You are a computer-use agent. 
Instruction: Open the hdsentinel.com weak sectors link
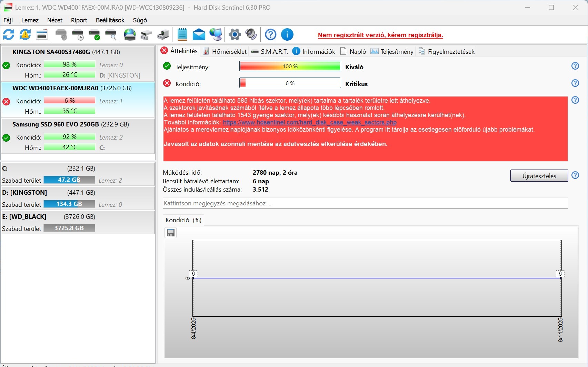click(x=310, y=122)
